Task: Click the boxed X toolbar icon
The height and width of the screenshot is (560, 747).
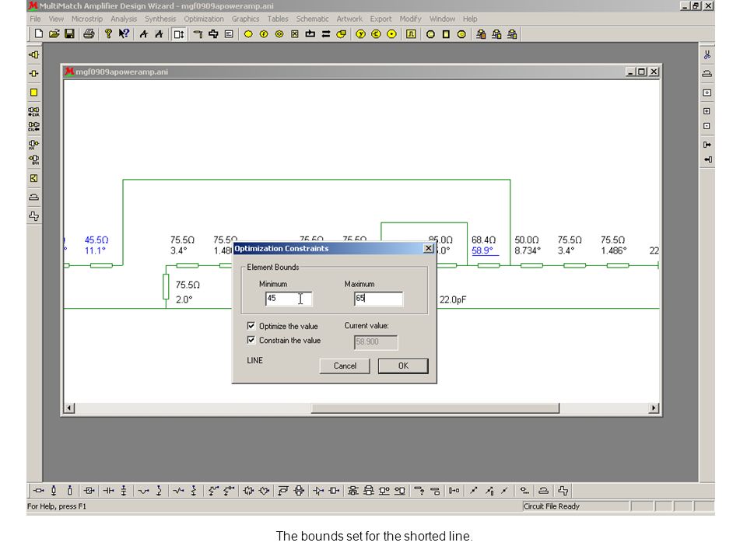Action: pos(295,34)
